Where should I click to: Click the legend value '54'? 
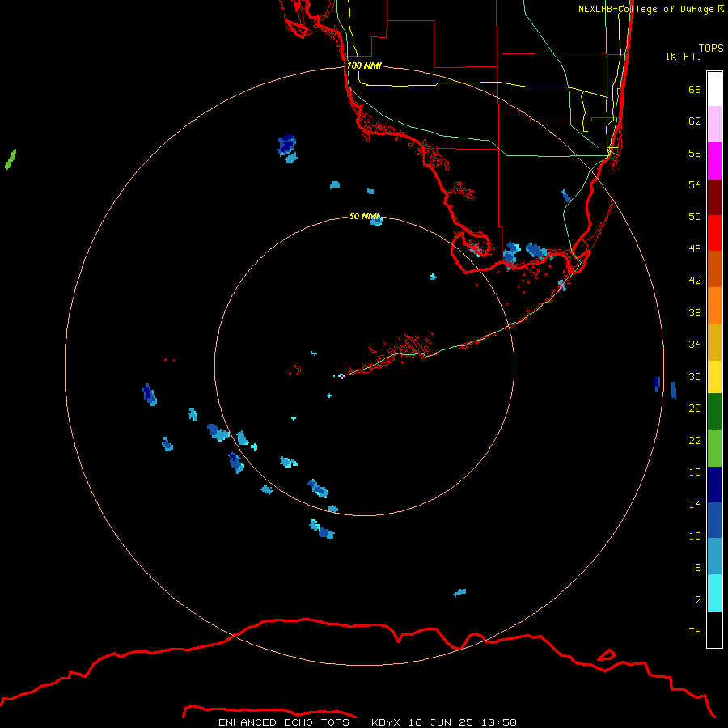(x=695, y=184)
